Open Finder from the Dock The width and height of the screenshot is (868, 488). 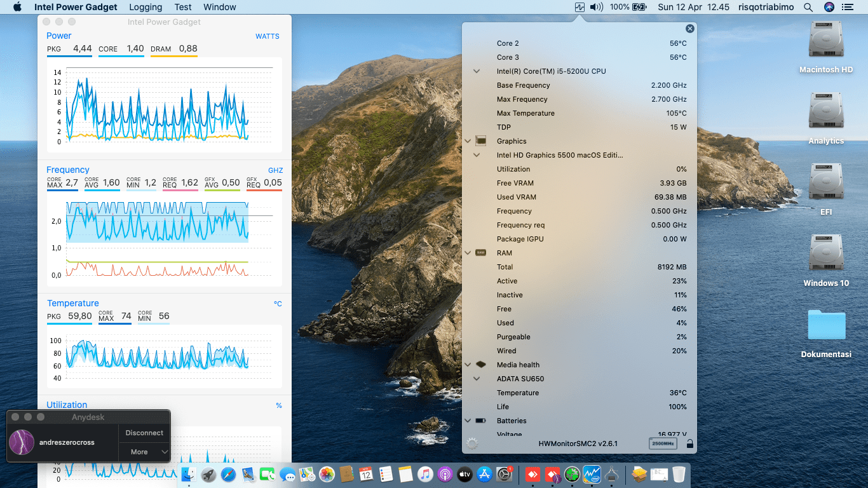click(189, 474)
